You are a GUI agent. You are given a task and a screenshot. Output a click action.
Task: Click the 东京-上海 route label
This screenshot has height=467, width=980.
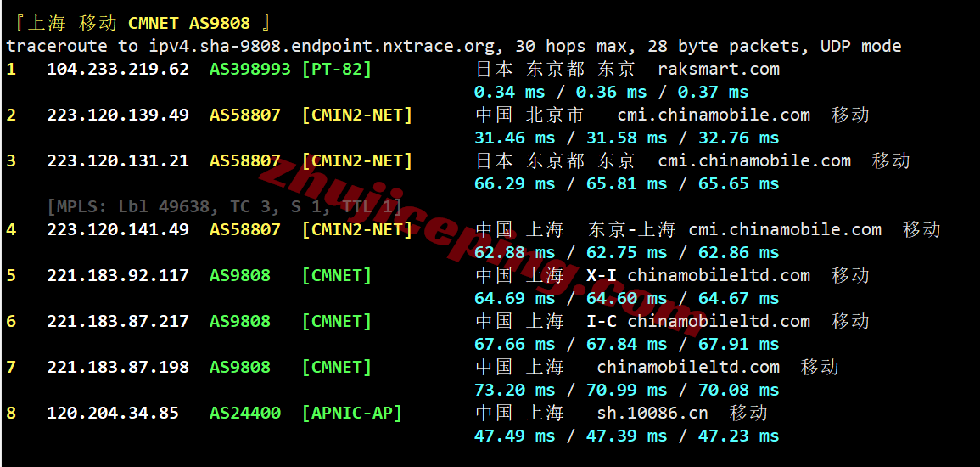tap(632, 229)
